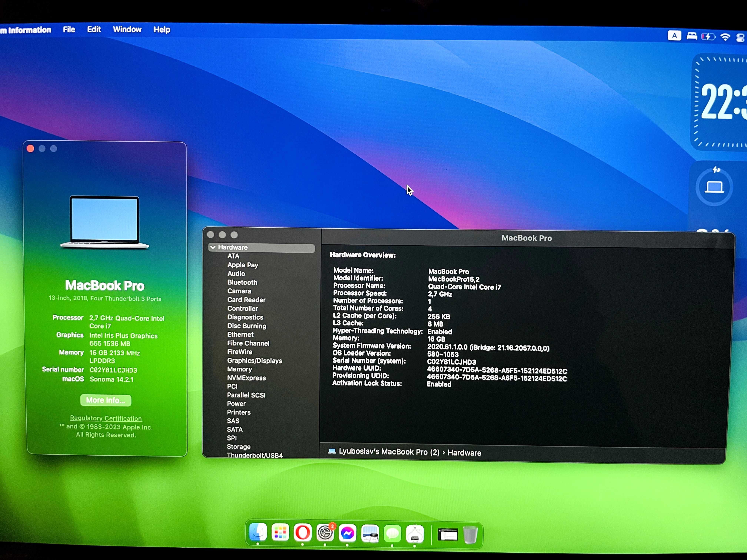Open the minimized window thumbnail in Dock
Screen dimensions: 747x560
(x=448, y=535)
